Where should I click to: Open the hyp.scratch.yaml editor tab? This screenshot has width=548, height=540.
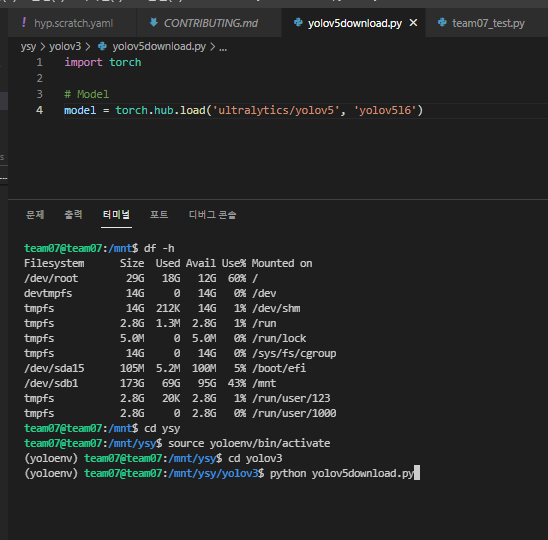[x=72, y=23]
